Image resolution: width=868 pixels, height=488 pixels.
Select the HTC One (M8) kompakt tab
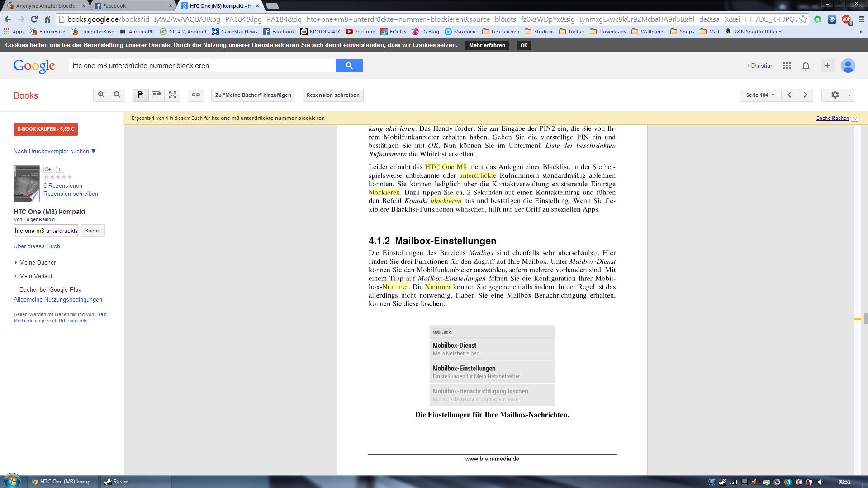(x=221, y=6)
